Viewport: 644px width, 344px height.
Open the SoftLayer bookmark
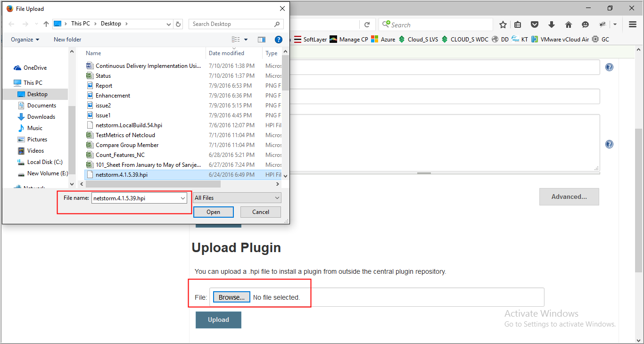[310, 40]
